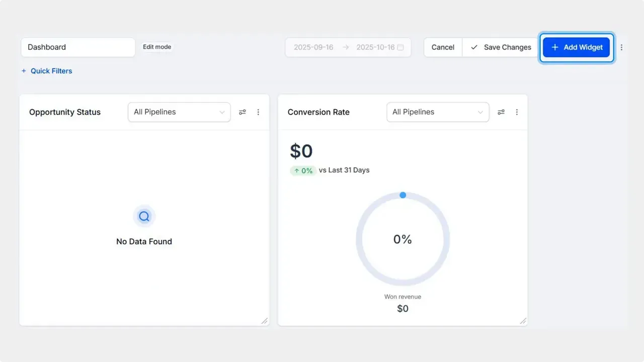This screenshot has width=644, height=362.
Task: Open the All Pipelines dropdown on Conversion Rate
Action: pyautogui.click(x=437, y=112)
